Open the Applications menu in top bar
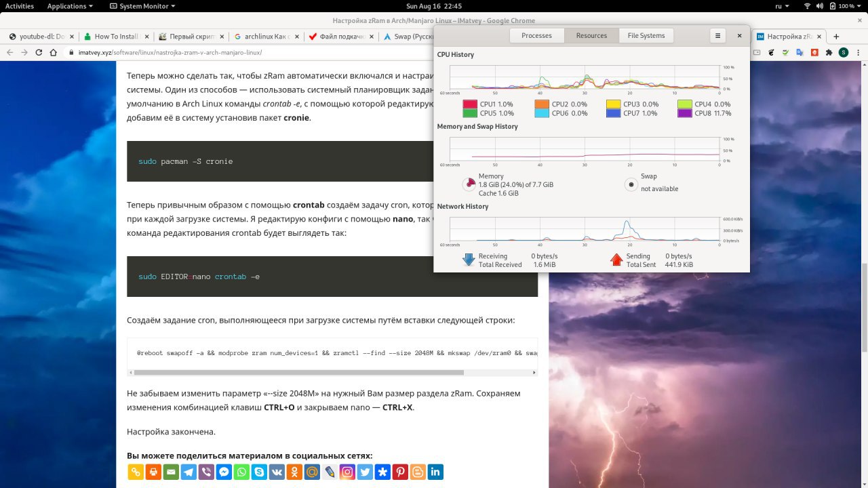868x488 pixels. tap(70, 6)
